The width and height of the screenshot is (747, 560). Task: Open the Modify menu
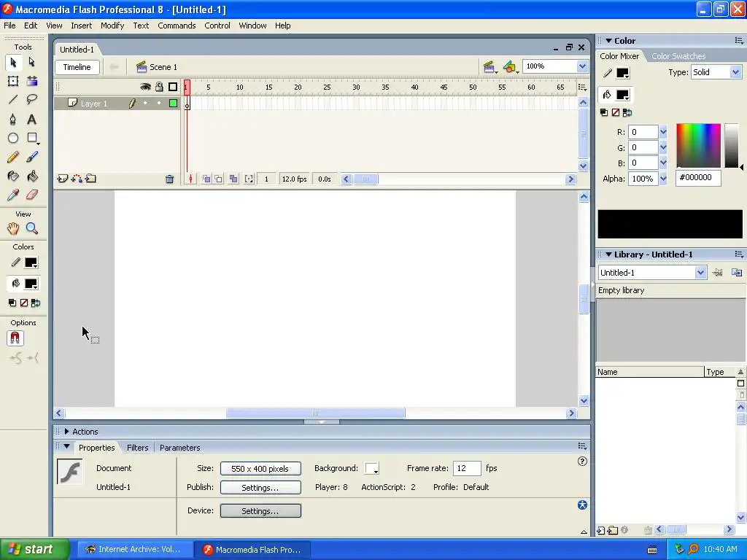tap(112, 26)
